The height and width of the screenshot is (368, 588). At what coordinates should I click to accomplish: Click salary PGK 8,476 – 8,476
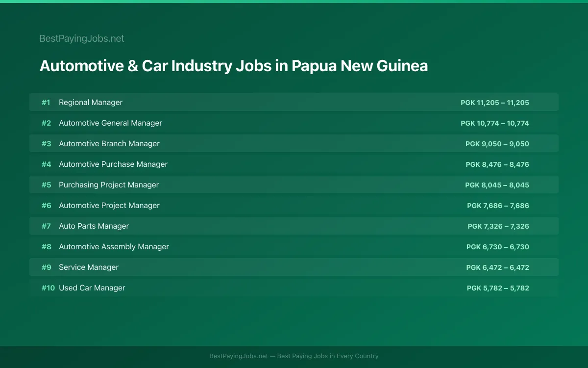[x=497, y=164]
